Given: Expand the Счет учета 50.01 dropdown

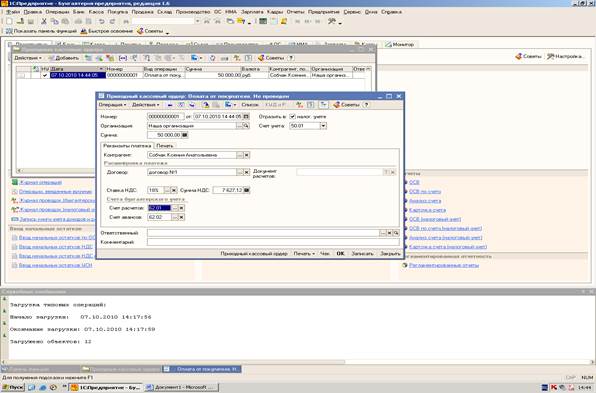Looking at the screenshot, I should [x=323, y=126].
